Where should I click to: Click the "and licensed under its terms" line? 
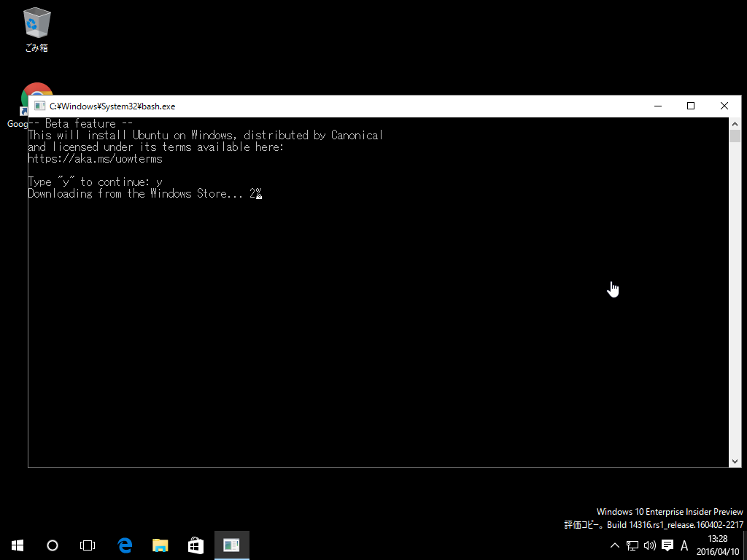point(156,147)
